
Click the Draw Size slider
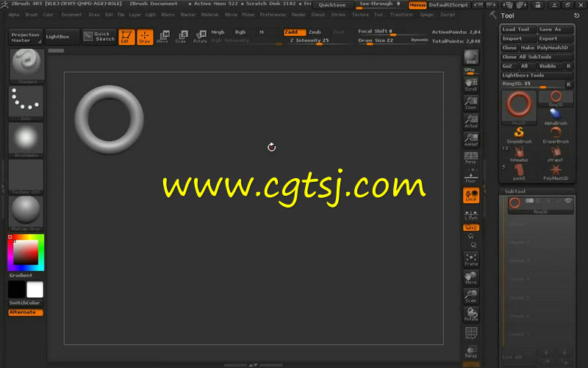[392, 40]
